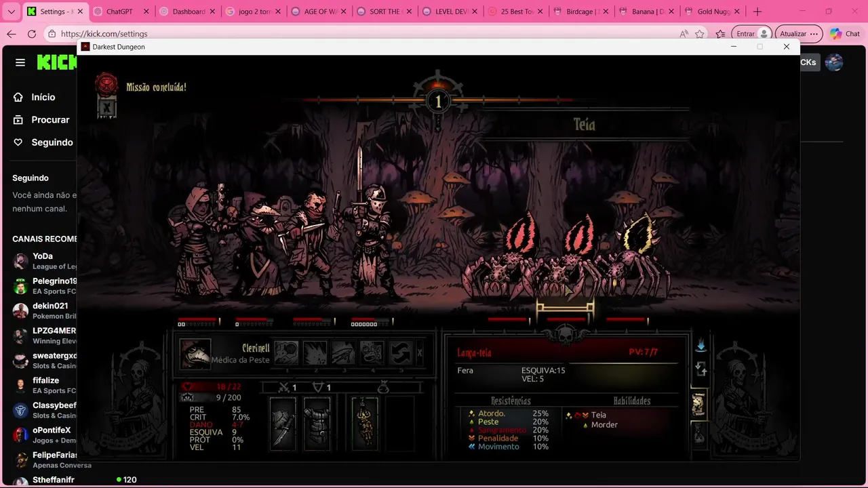Viewport: 868px width, 488px height.
Task: Inspect the armor equipment slot
Action: point(317,424)
